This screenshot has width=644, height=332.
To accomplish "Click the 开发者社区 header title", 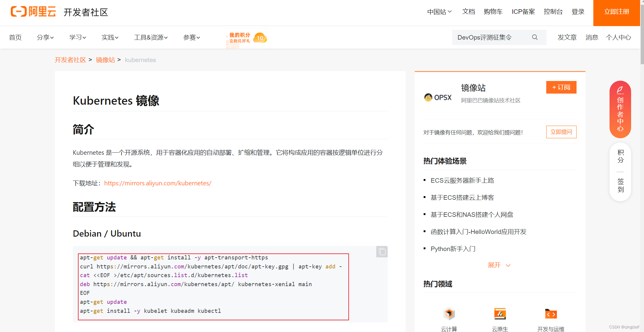I will (x=86, y=12).
